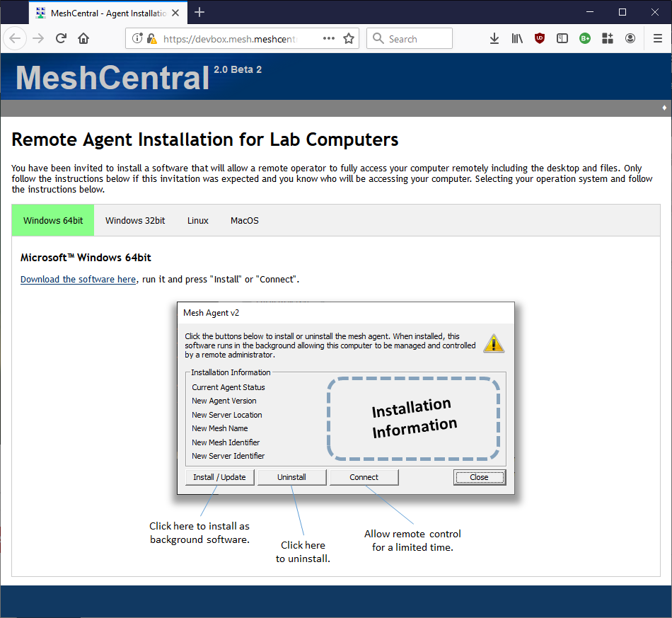Screen dimensions: 672x618
Task: Focus the browser Search field
Action: (410, 39)
